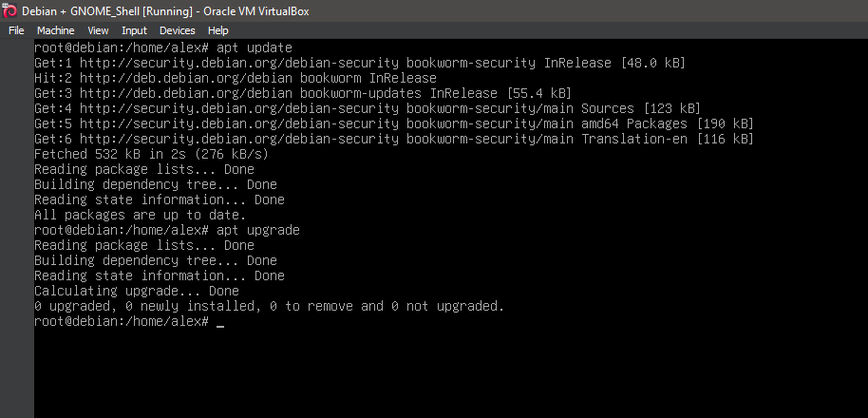
Task: Open the File menu
Action: [16, 30]
